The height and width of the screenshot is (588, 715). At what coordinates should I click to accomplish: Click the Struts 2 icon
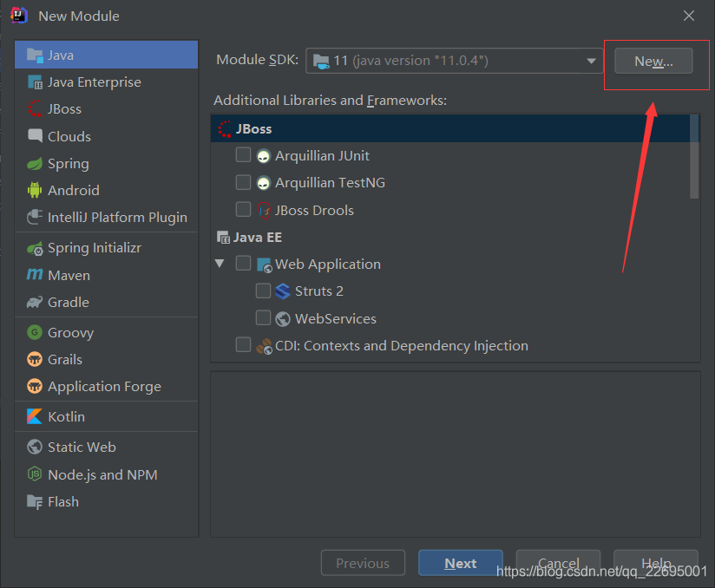(x=283, y=291)
